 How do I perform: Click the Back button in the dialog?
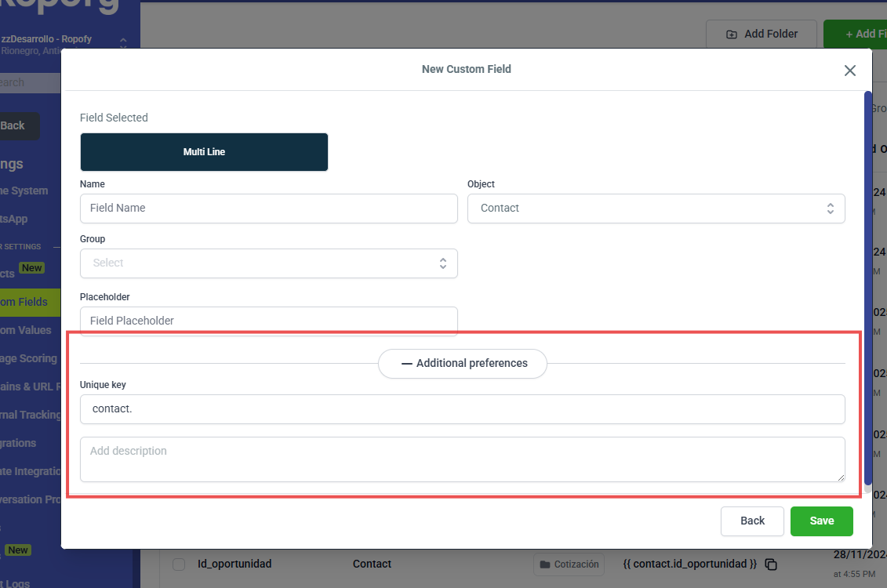point(752,521)
